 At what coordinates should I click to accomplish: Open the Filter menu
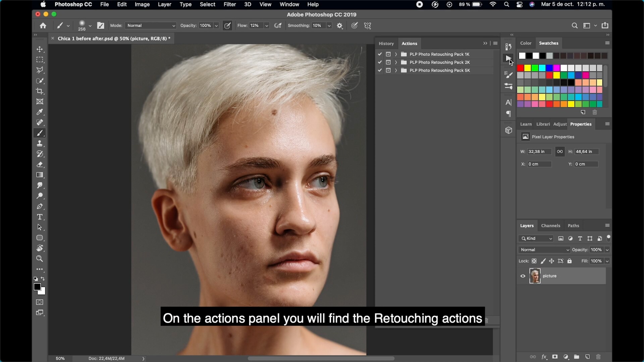229,4
